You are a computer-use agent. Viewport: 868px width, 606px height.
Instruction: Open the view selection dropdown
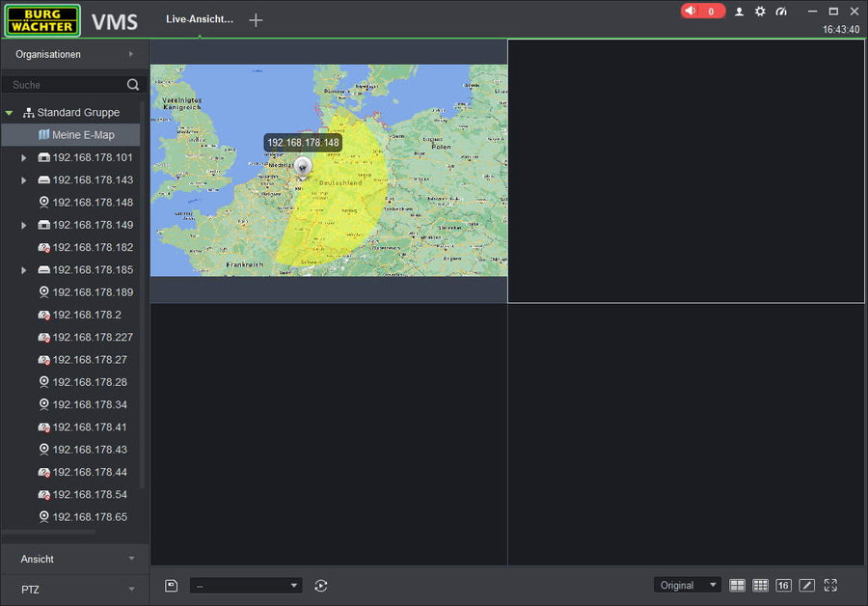tap(246, 586)
